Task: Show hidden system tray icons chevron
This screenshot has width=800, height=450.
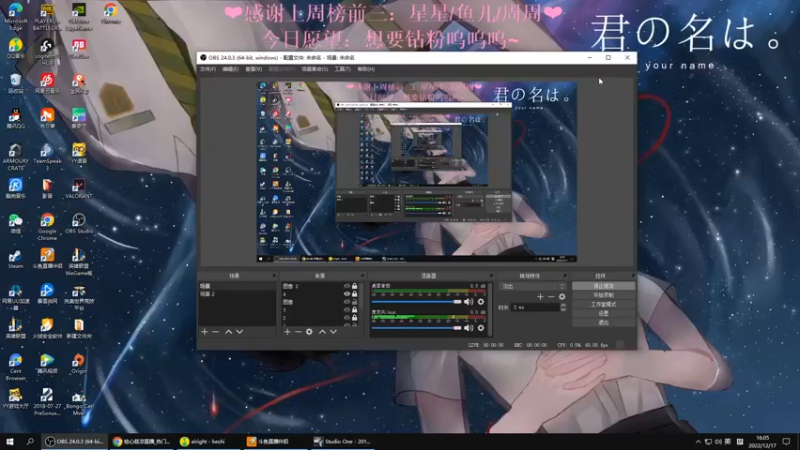Action: (698, 442)
